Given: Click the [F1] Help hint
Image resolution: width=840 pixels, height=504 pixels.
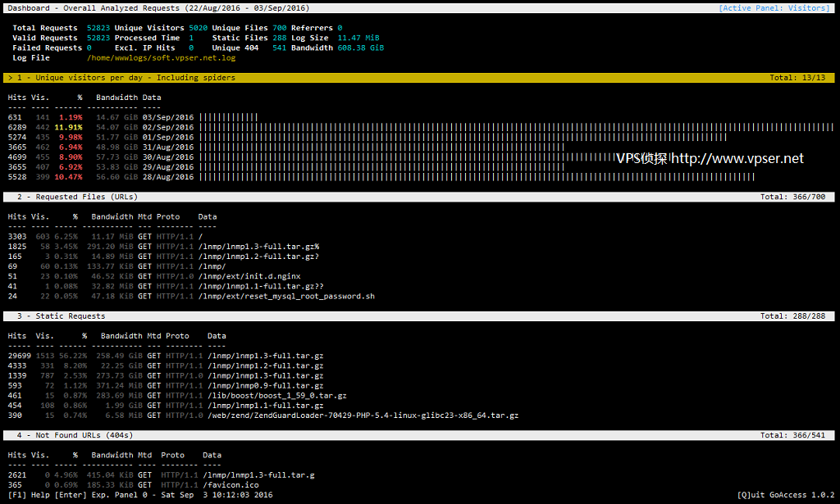Looking at the screenshot, I should pos(29,495).
